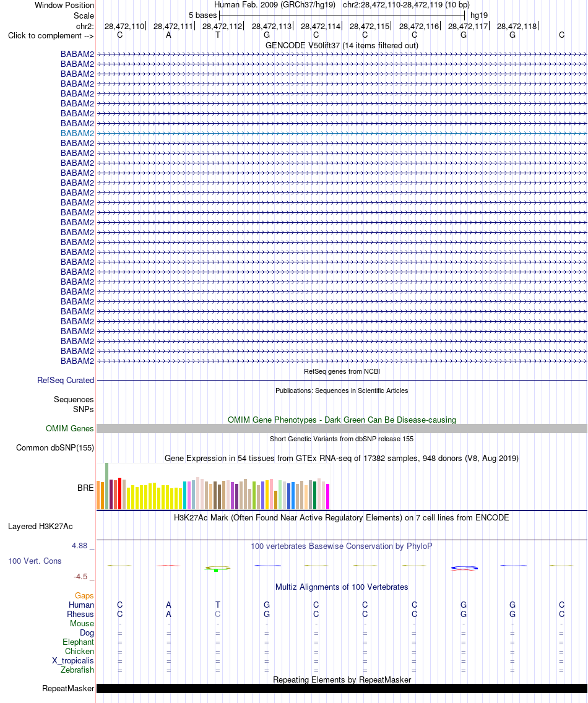Viewport: 588px width, 703px height.
Task: Click the 28,472,113 position label
Action: click(272, 27)
